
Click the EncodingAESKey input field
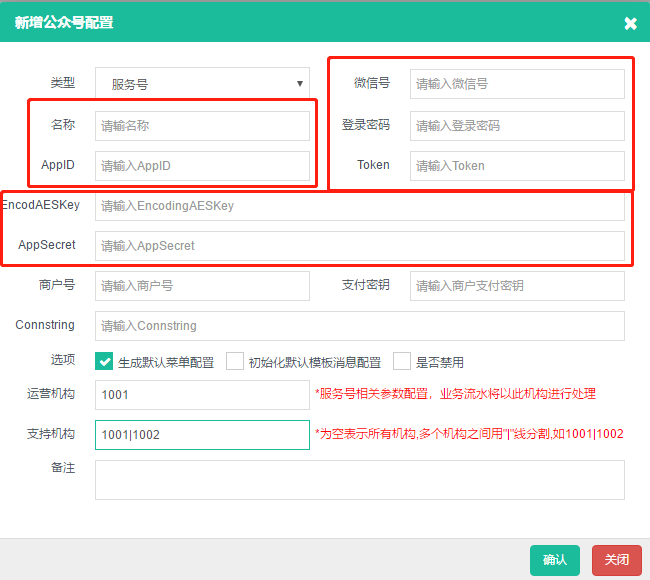click(360, 206)
